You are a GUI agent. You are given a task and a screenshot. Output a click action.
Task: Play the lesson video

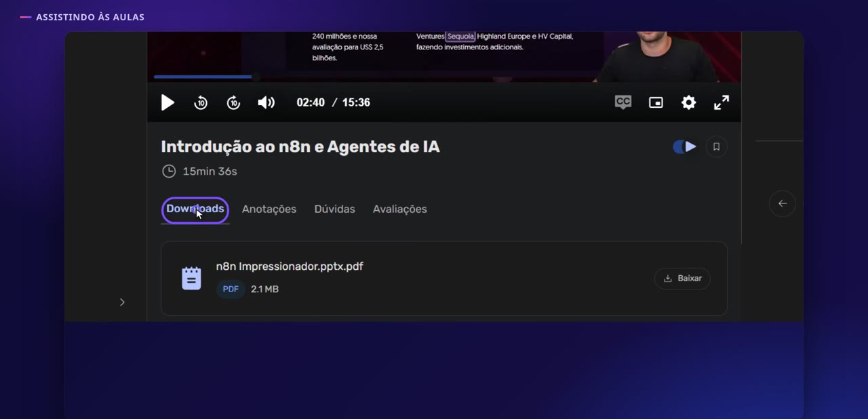(x=167, y=102)
